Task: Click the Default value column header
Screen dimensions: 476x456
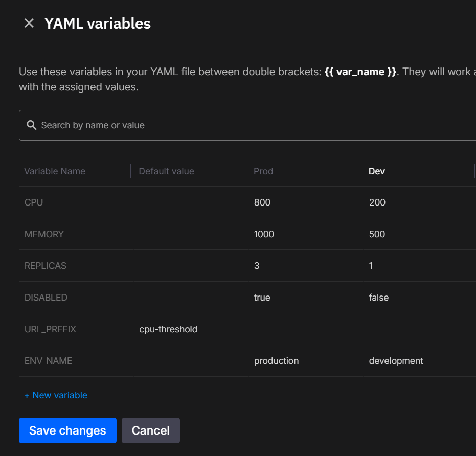Action: pyautogui.click(x=167, y=171)
